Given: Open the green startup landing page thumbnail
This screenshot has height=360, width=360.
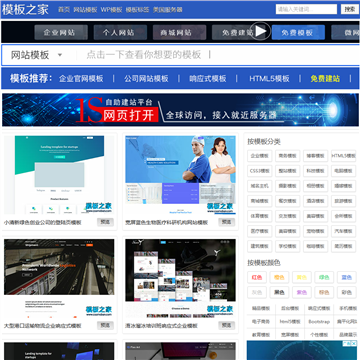Looking at the screenshot, I should [x=59, y=175].
